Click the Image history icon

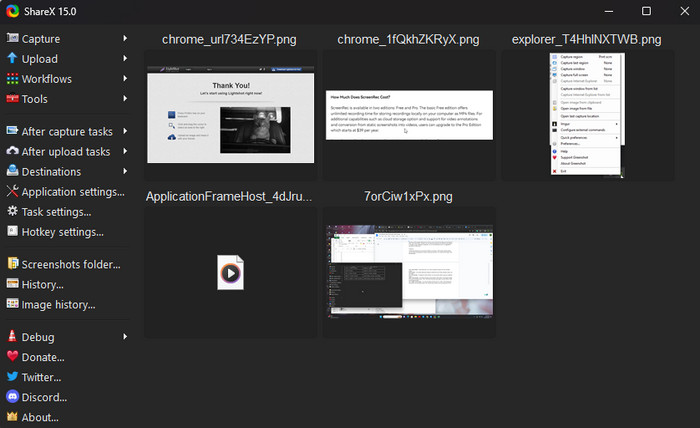tap(12, 303)
